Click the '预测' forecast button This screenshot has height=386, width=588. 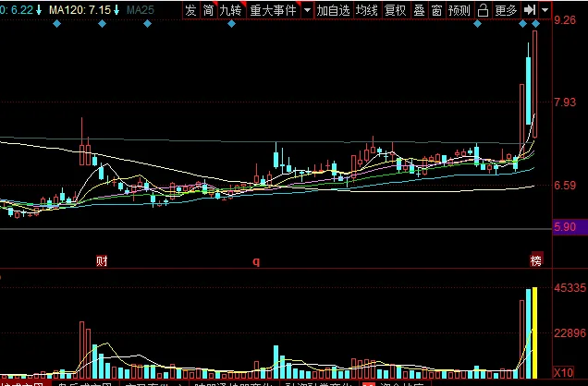pyautogui.click(x=459, y=10)
